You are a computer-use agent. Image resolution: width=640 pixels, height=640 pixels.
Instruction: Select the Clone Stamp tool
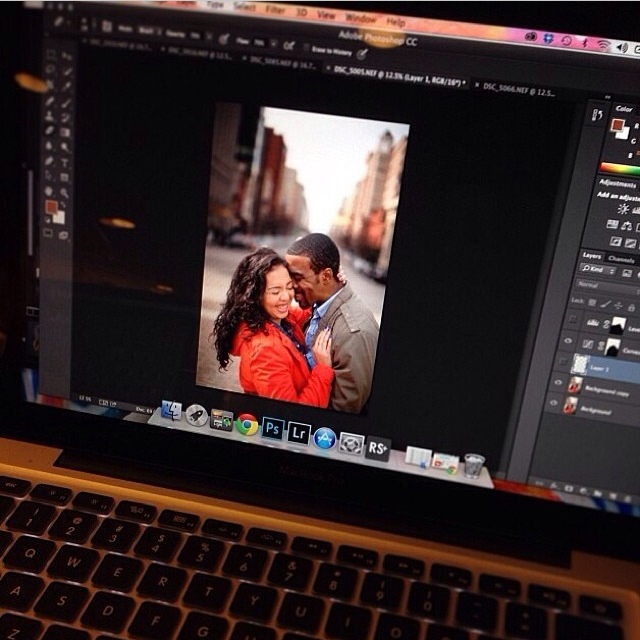[49, 117]
